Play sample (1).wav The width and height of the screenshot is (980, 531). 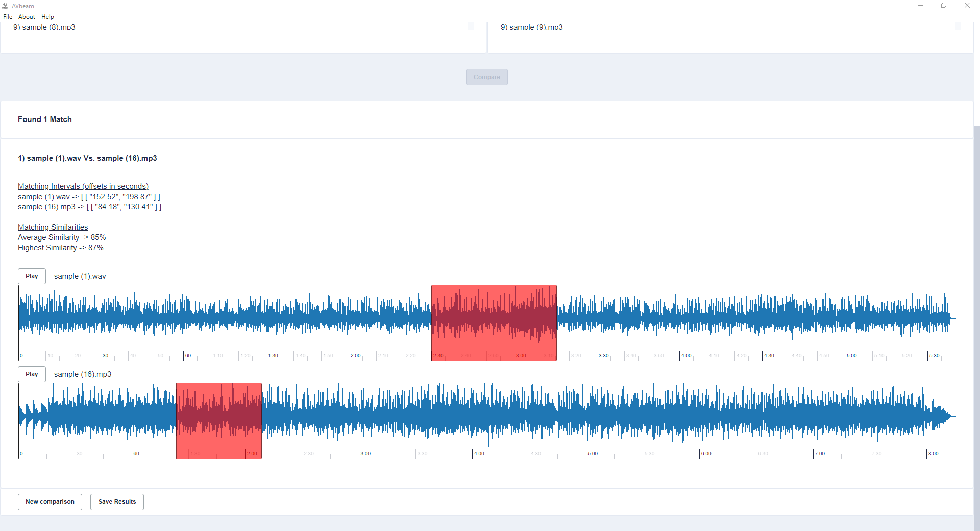[32, 276]
